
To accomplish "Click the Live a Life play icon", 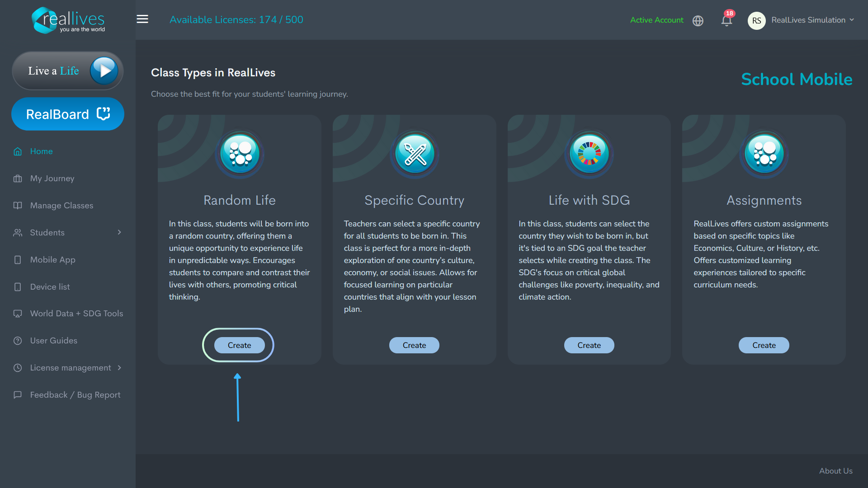I will (x=104, y=70).
